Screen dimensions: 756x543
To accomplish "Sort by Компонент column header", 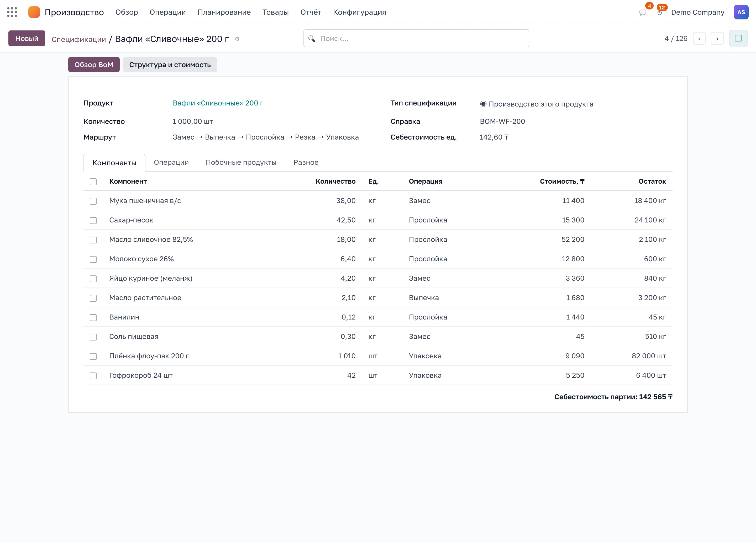I will tap(128, 181).
